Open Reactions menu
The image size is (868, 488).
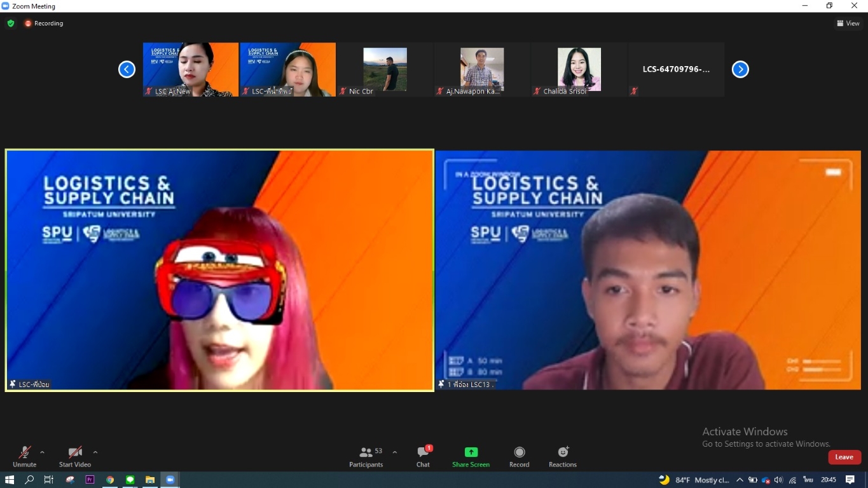pyautogui.click(x=563, y=456)
